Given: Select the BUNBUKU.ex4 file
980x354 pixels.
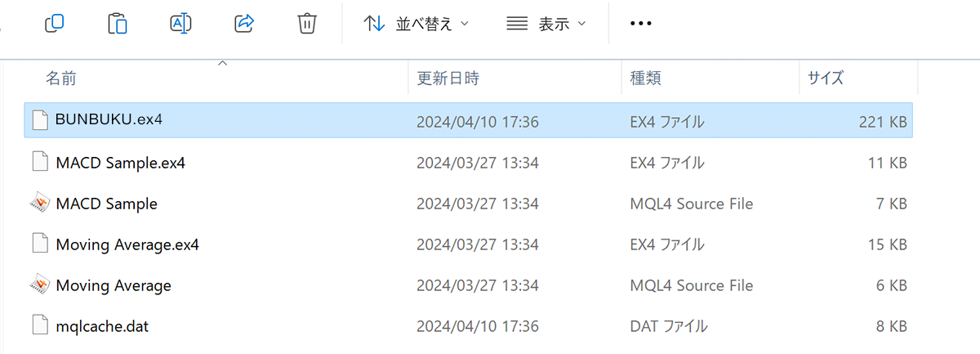Looking at the screenshot, I should pos(469,120).
